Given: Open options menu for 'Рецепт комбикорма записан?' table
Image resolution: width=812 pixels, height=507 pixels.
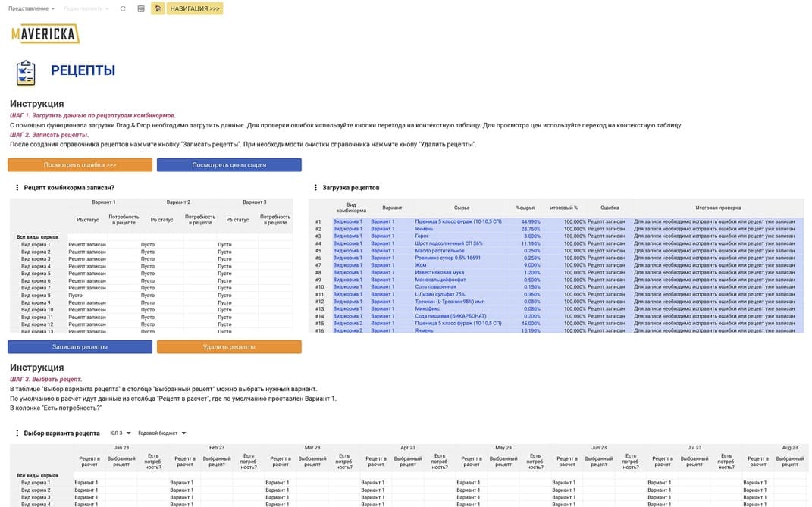Looking at the screenshot, I should (17, 187).
